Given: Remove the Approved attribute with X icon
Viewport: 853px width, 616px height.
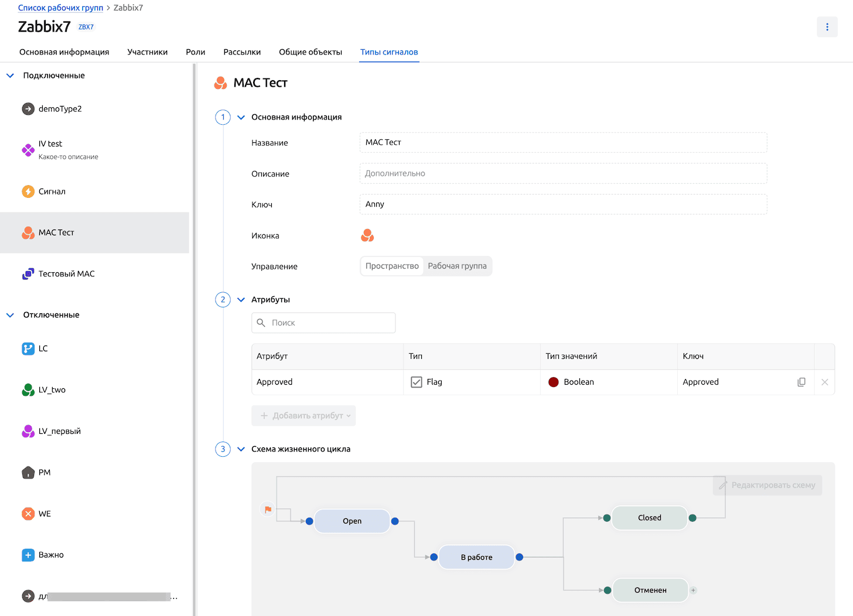Looking at the screenshot, I should [824, 382].
